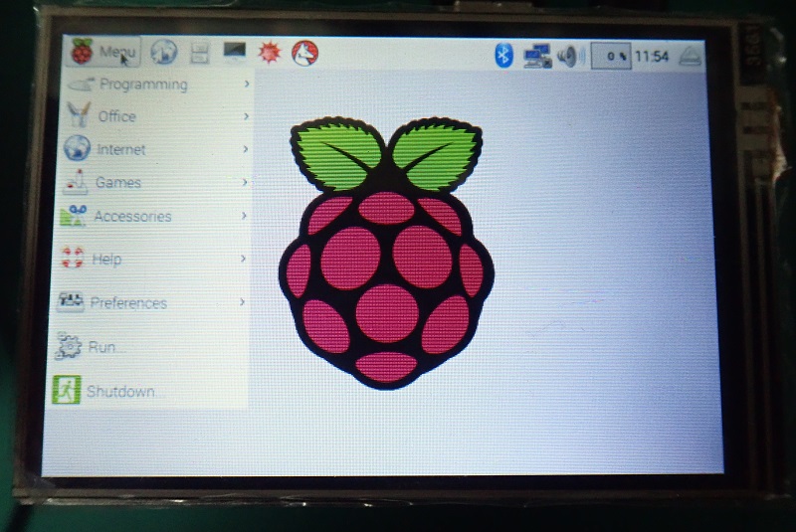
Task: Open the Programming menu entry
Action: pos(158,85)
